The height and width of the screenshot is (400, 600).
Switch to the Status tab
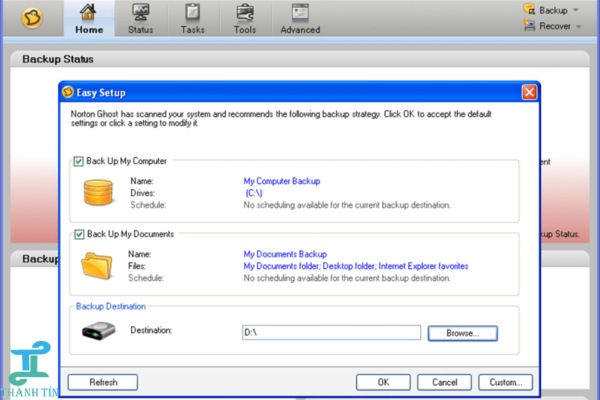point(140,18)
